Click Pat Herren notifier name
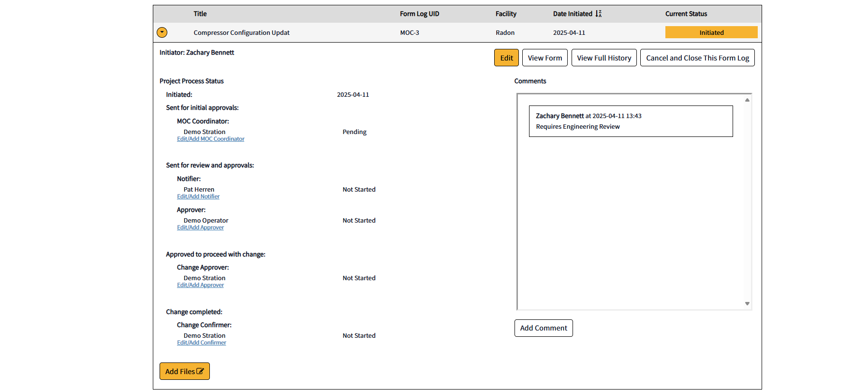 click(x=199, y=189)
